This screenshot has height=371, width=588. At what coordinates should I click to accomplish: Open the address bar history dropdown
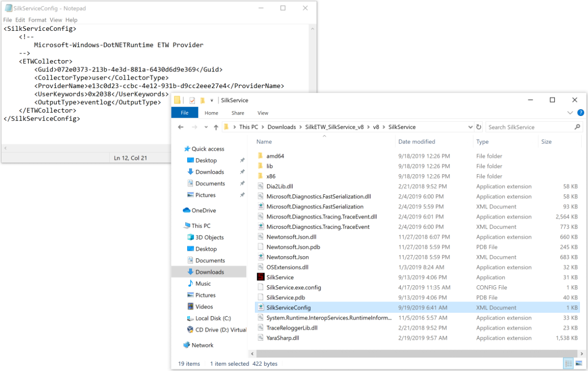[470, 127]
